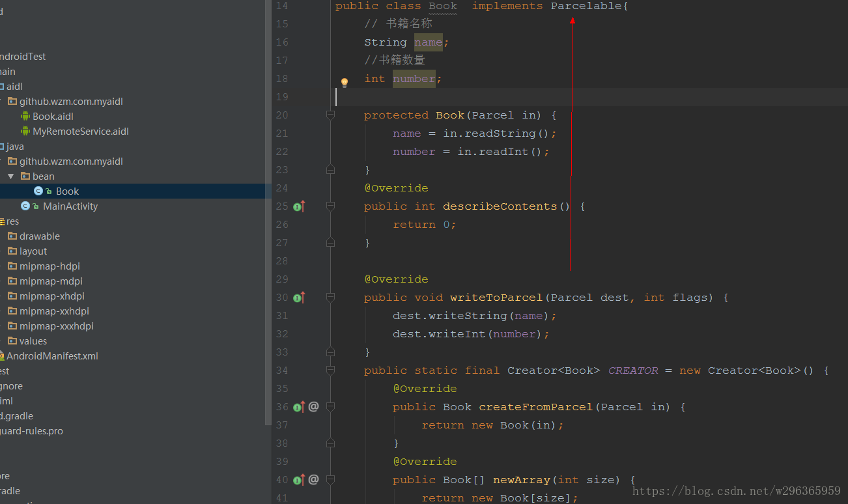Select the mipmap-xhdpi folder

click(52, 296)
